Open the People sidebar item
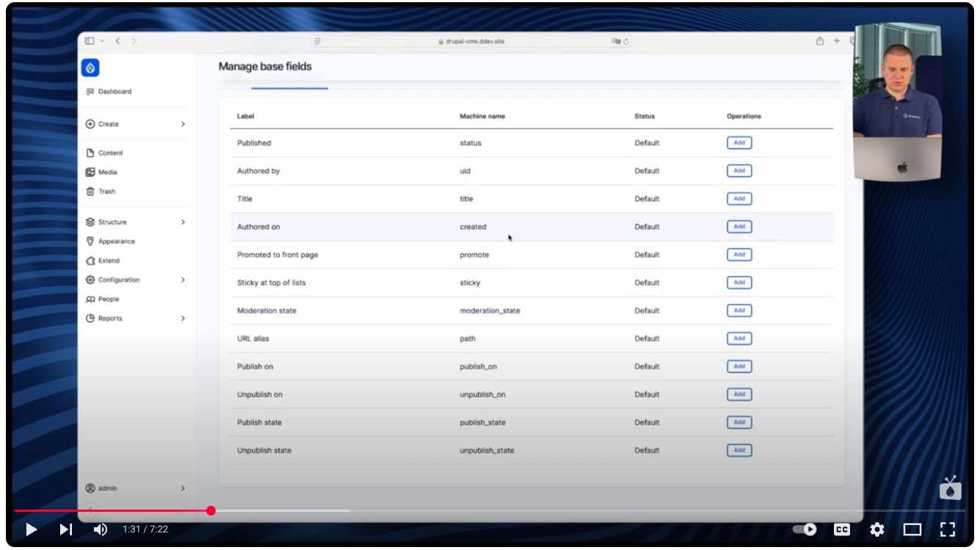This screenshot has height=550, width=980. click(x=102, y=299)
